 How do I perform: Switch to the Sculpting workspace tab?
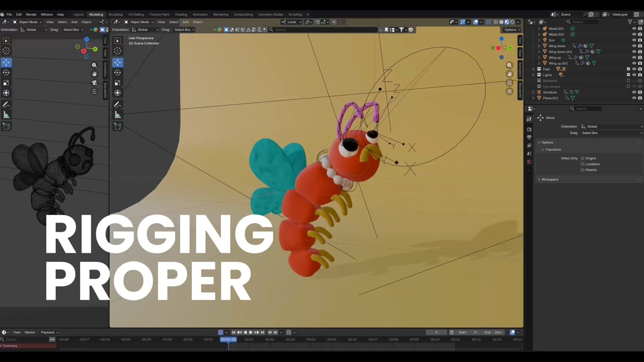115,15
